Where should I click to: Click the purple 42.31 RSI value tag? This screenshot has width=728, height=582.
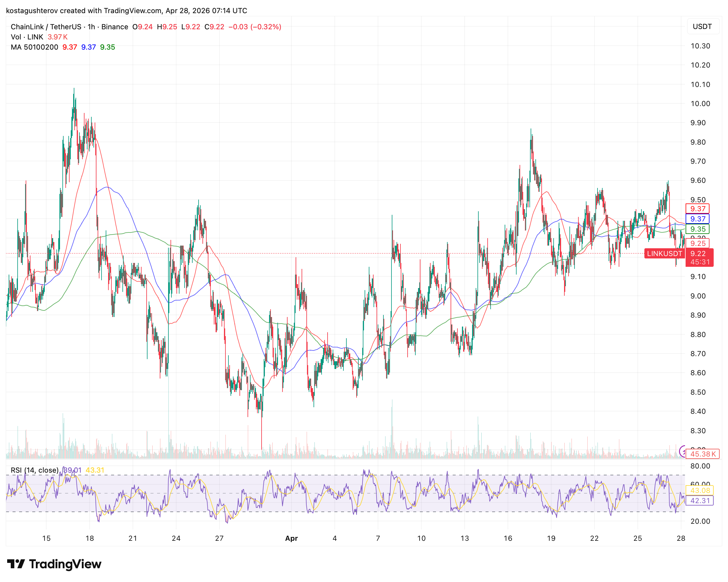[x=700, y=501]
